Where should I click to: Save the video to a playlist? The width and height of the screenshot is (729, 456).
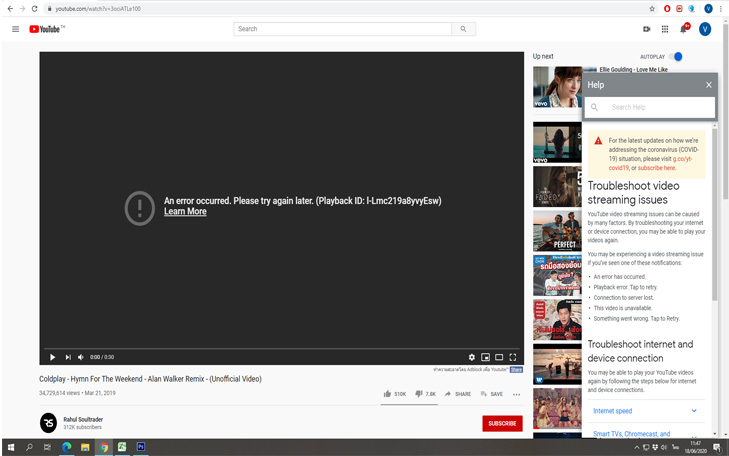click(491, 394)
